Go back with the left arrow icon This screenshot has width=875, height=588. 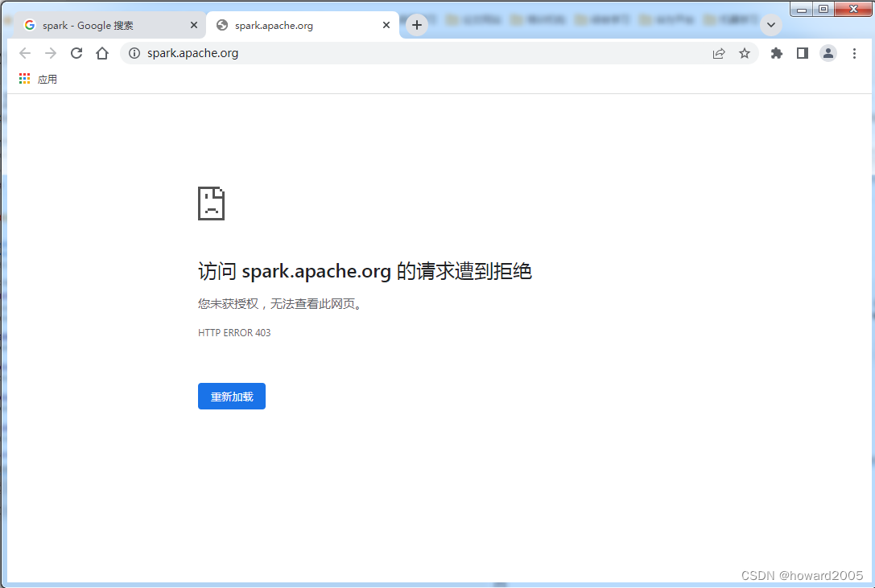(25, 53)
